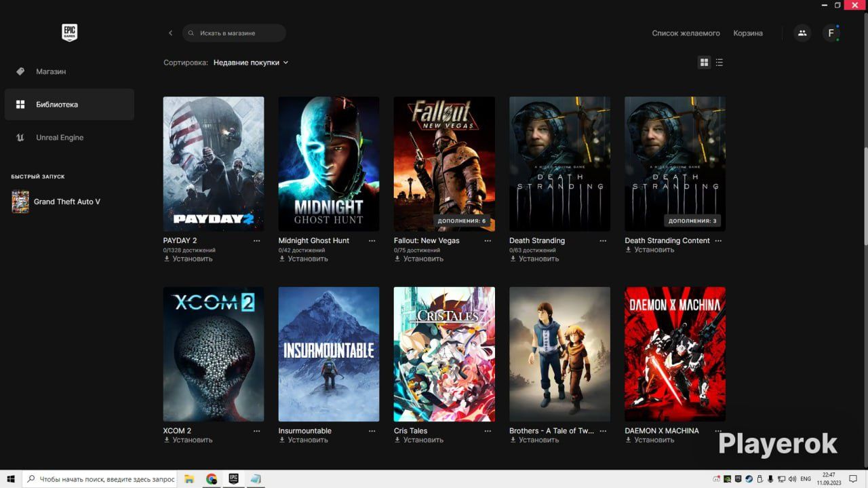The height and width of the screenshot is (488, 868).
Task: Open the profile avatar labeled F
Action: 831,33
